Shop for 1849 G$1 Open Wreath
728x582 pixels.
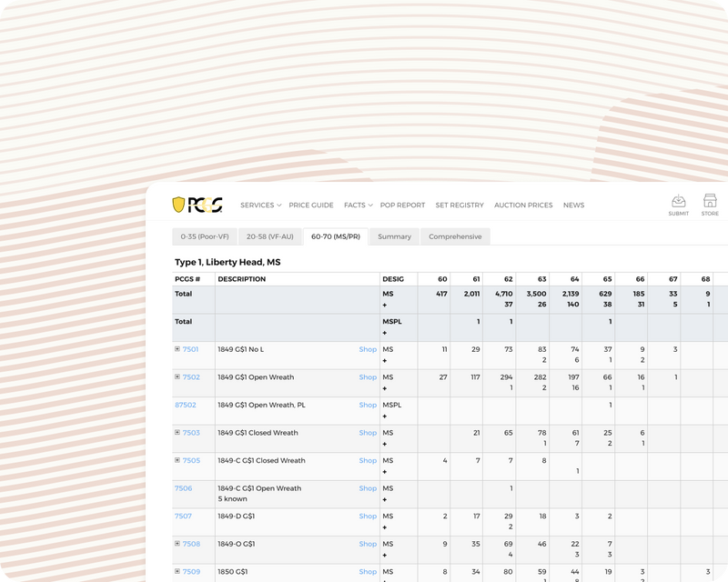368,377
